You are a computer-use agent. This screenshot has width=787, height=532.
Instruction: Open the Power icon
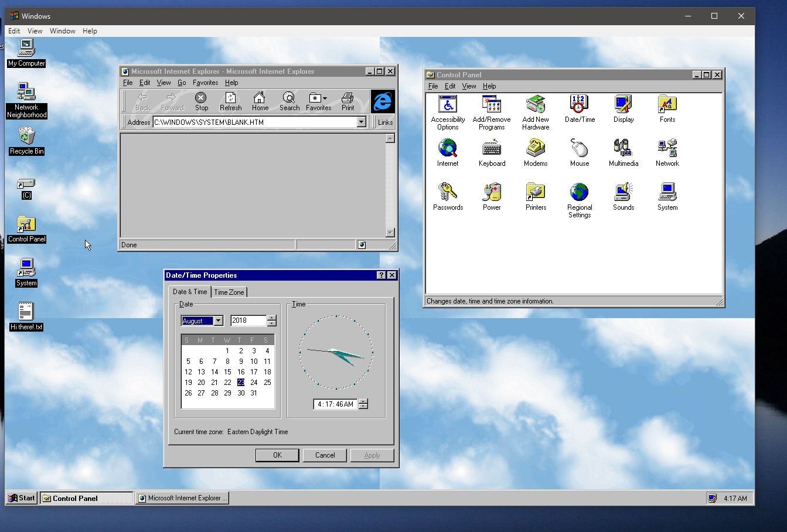point(492,196)
